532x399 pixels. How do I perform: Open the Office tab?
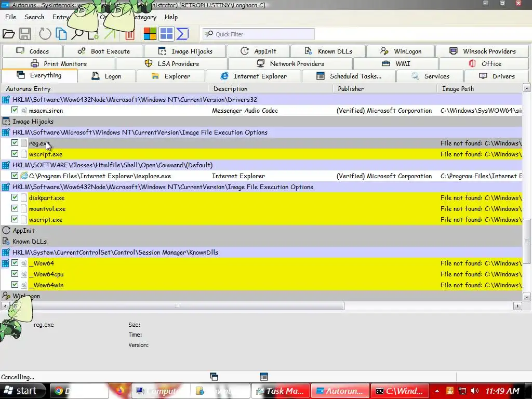[485, 64]
